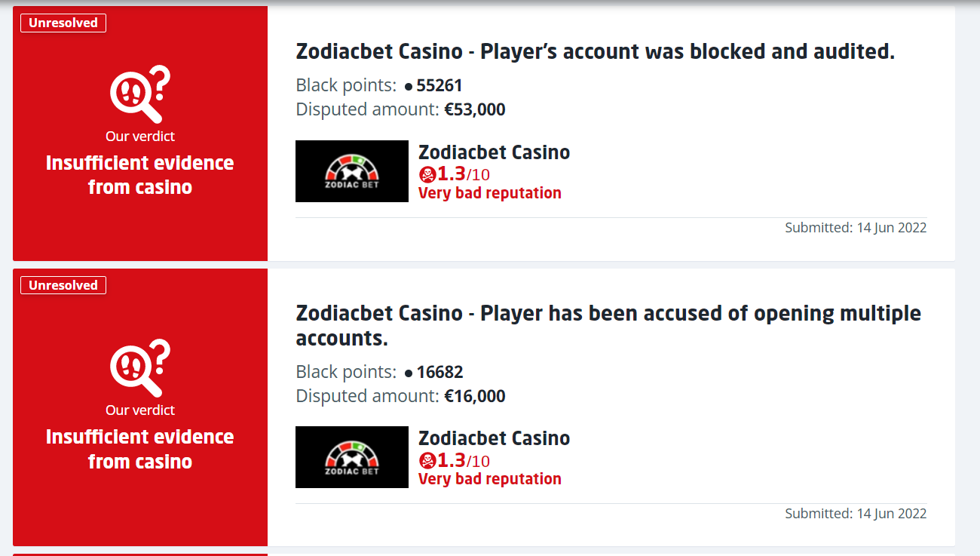Click the Unresolved badge on the multiple accounts complaint

pyautogui.click(x=63, y=285)
